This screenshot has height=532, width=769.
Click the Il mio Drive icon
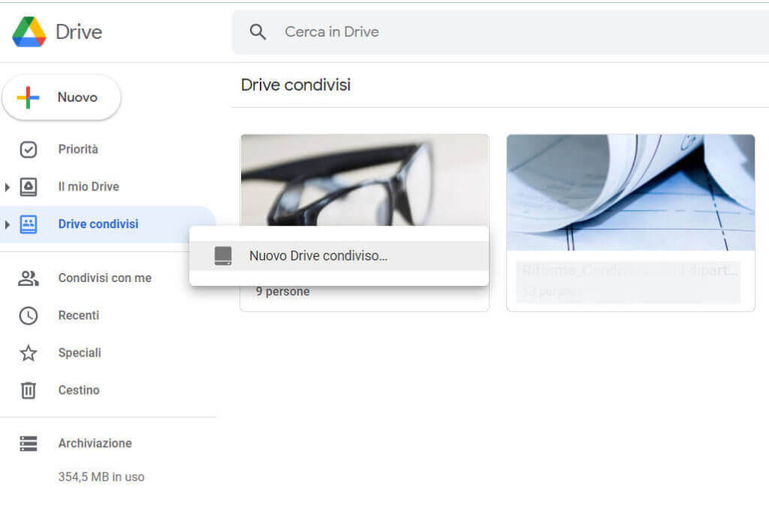pyautogui.click(x=29, y=187)
